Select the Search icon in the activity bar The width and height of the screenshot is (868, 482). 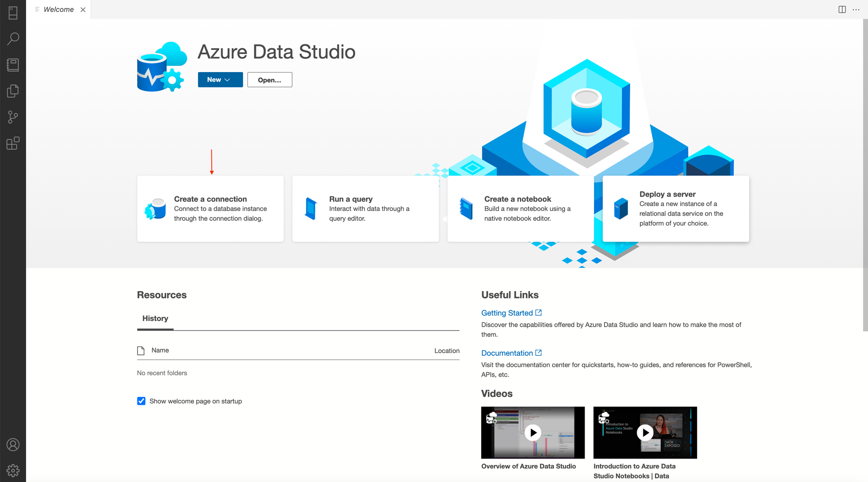[13, 39]
